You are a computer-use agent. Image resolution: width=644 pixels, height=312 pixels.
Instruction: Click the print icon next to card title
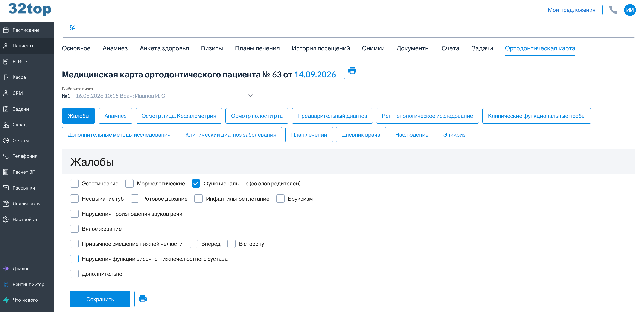click(352, 71)
